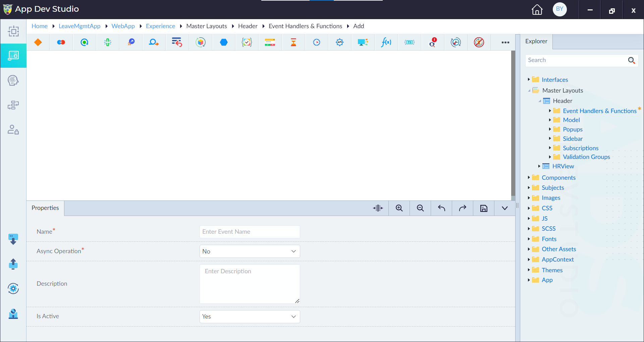This screenshot has width=644, height=342.
Task: Open the head with gear sidebar icon
Action: (x=13, y=80)
